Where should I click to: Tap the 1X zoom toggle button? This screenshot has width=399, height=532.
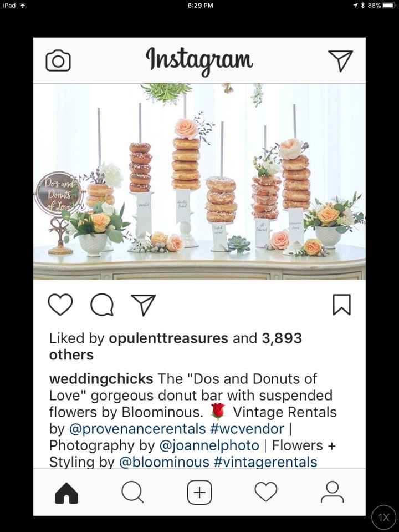click(x=383, y=517)
